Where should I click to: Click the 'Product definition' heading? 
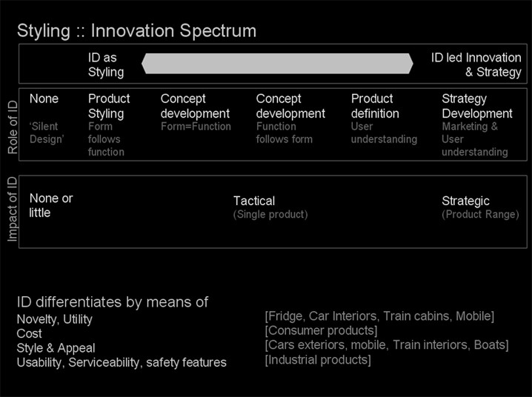(375, 106)
